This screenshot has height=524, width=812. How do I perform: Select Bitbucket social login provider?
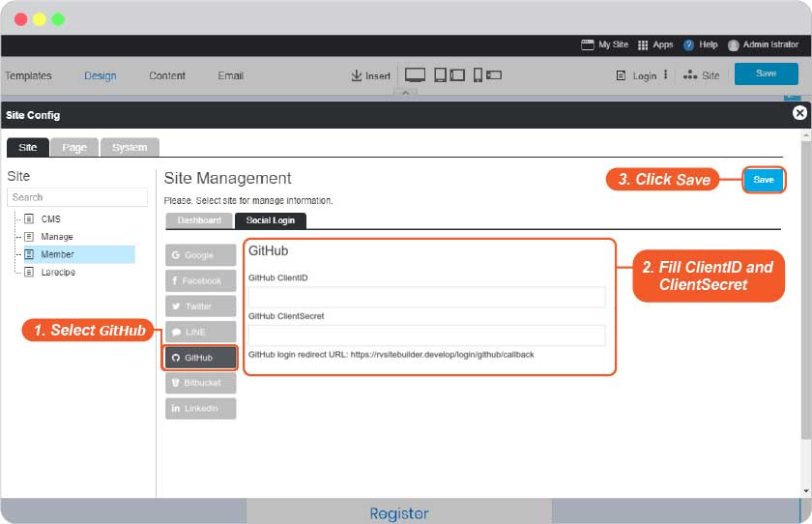click(200, 383)
